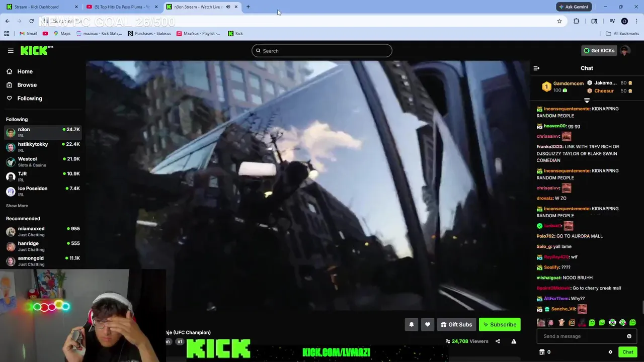
Task: Insert first face photo emote
Action: click(541, 323)
